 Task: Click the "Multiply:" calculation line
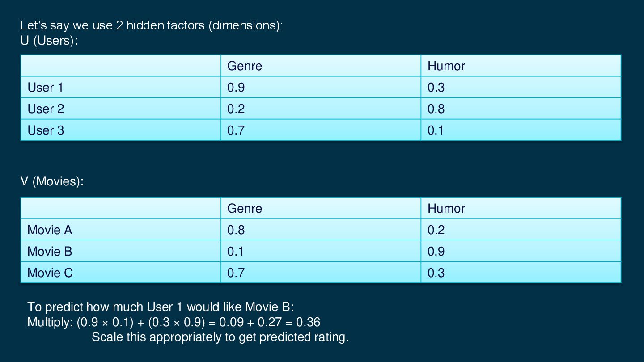point(174,322)
